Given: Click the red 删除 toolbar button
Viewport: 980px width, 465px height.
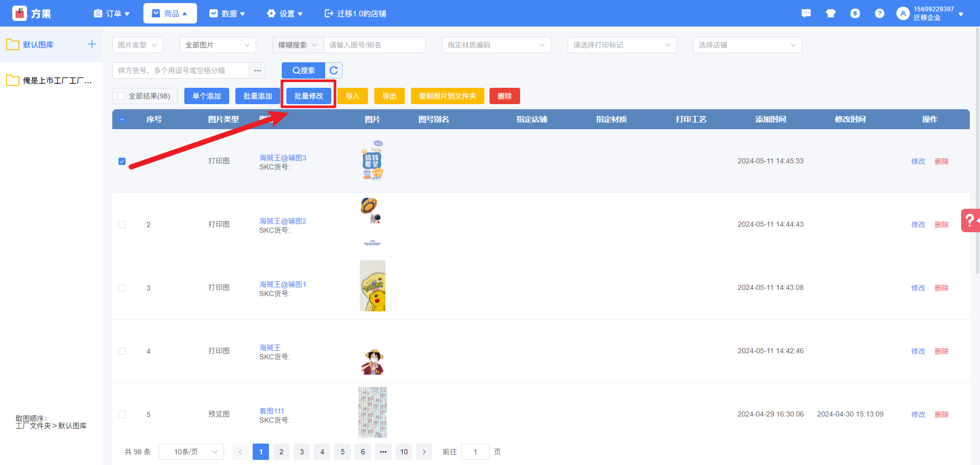Looking at the screenshot, I should [x=505, y=96].
